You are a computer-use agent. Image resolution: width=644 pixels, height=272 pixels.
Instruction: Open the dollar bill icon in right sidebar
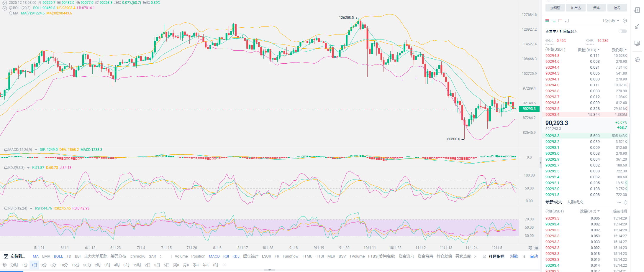[x=637, y=10]
